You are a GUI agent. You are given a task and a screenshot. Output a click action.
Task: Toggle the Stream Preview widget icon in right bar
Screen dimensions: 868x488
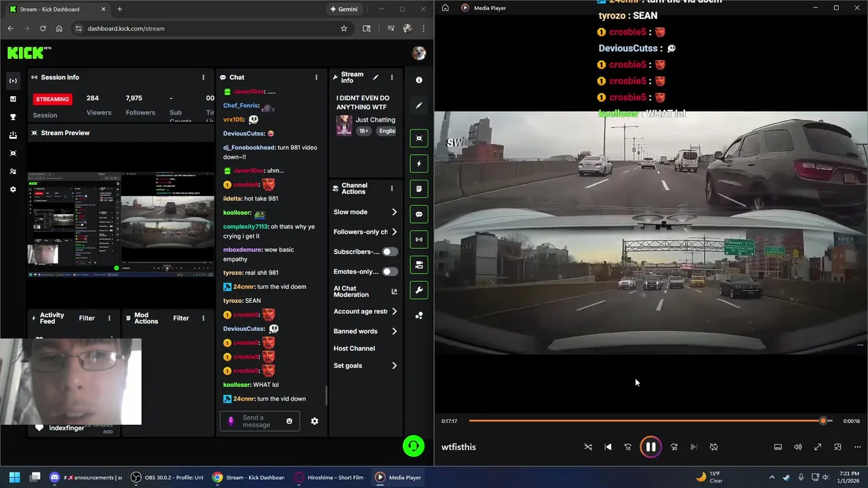(x=419, y=138)
